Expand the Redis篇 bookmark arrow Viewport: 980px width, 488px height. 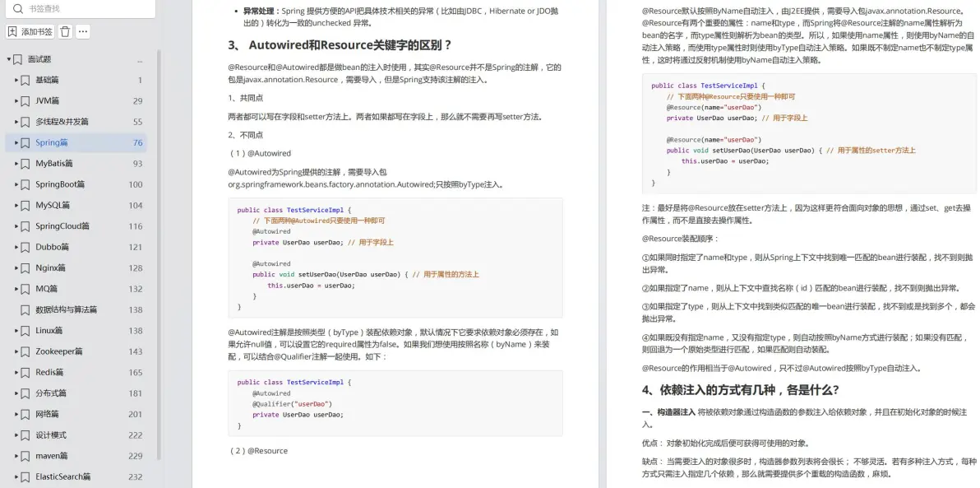(16, 372)
